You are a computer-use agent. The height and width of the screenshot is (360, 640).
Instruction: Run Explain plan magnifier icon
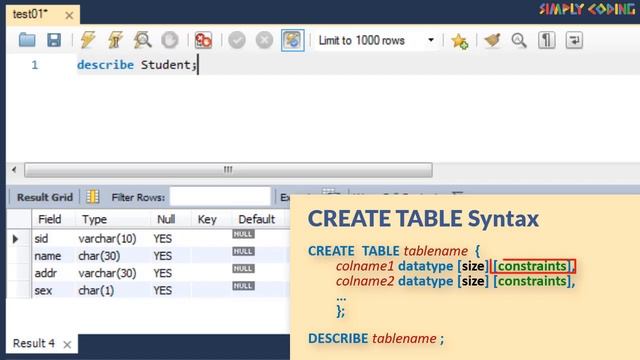pyautogui.click(x=142, y=40)
